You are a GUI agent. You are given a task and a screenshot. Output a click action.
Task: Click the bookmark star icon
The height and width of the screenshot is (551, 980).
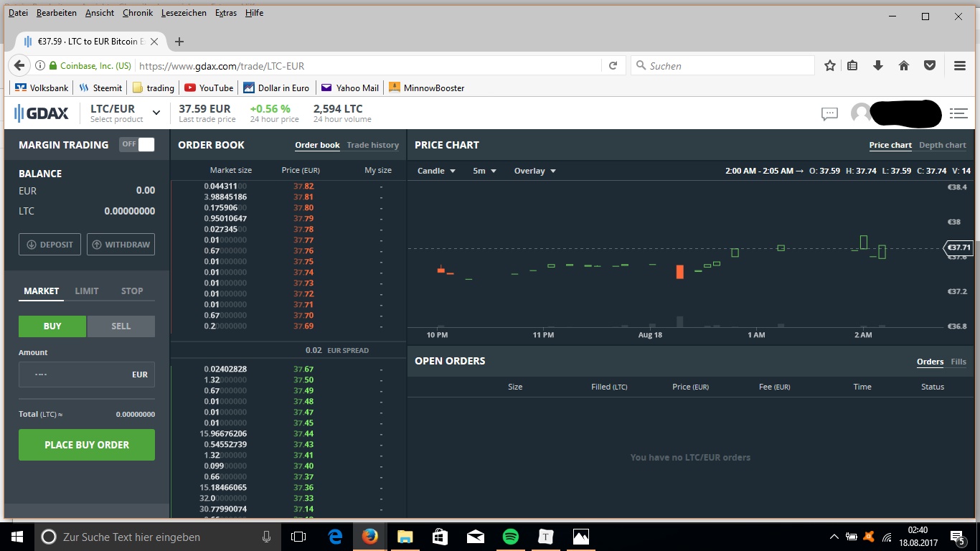point(829,65)
